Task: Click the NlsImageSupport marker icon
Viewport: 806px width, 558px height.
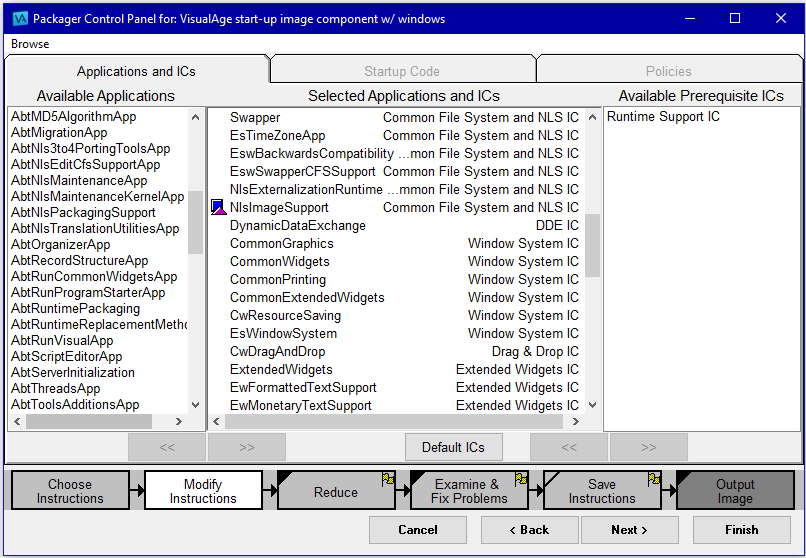Action: (x=218, y=207)
